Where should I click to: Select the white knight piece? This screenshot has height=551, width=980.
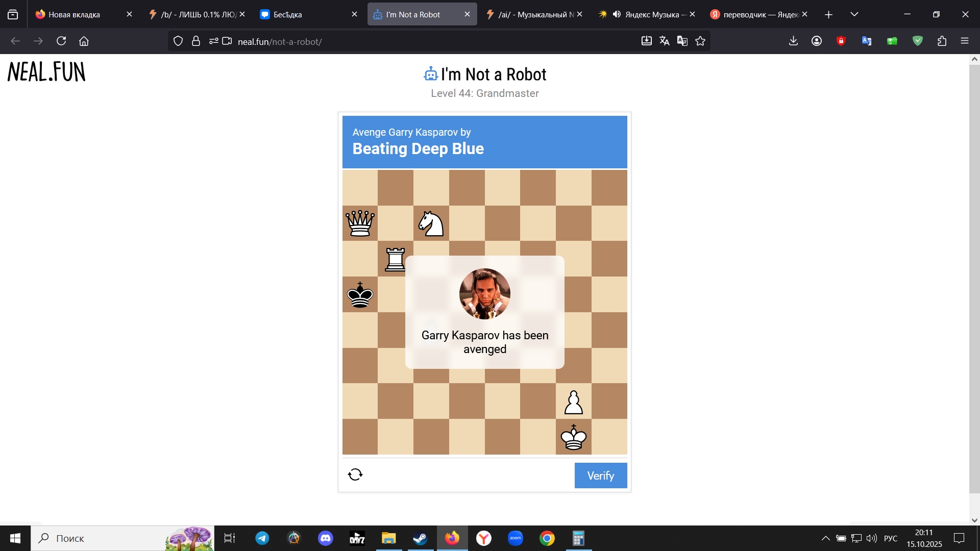[x=431, y=223]
